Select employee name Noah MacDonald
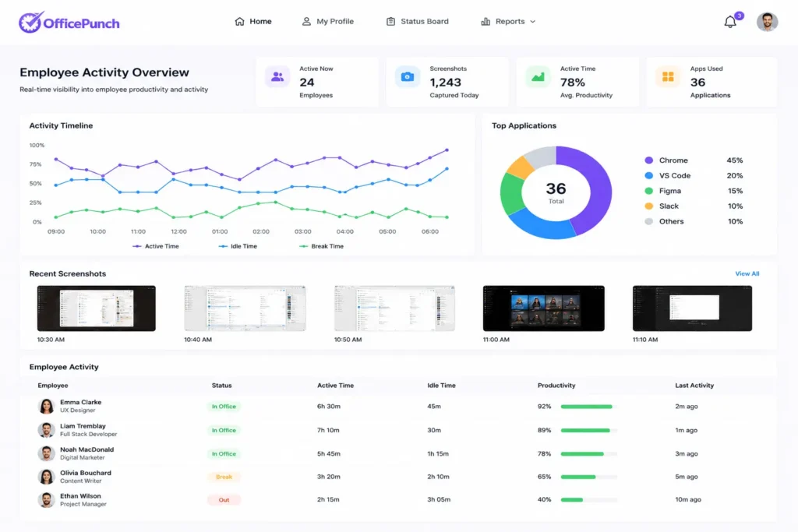Image resolution: width=798 pixels, height=532 pixels. (x=87, y=449)
